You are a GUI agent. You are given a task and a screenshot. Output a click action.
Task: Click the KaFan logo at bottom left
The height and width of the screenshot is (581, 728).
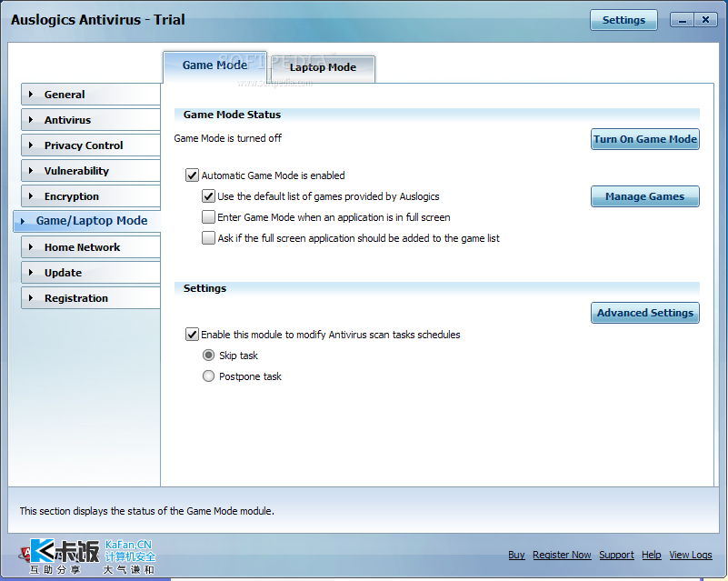click(87, 556)
